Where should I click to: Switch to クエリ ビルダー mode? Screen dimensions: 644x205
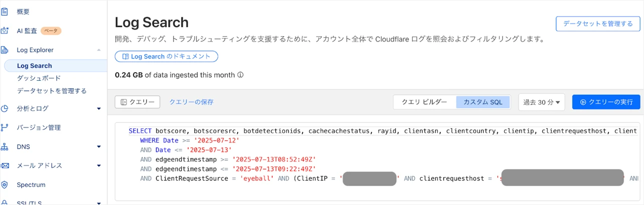tap(424, 102)
